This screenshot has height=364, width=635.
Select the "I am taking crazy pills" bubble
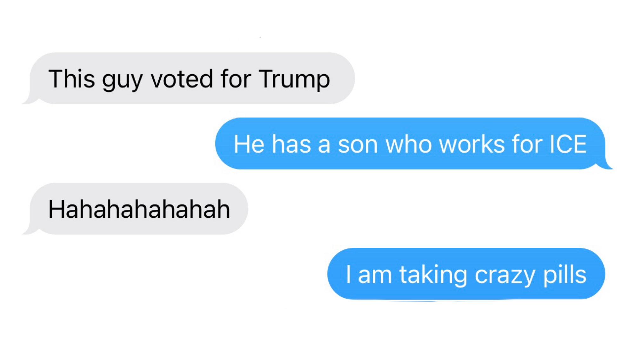(466, 274)
